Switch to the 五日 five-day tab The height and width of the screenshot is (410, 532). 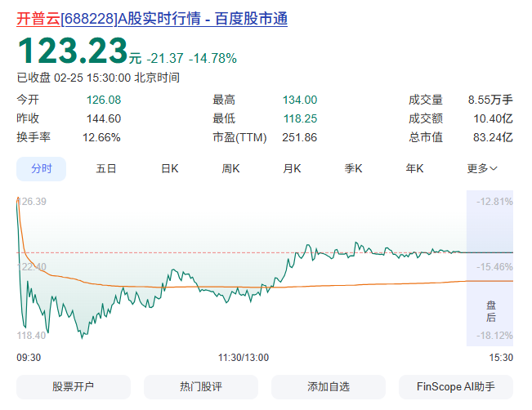105,168
